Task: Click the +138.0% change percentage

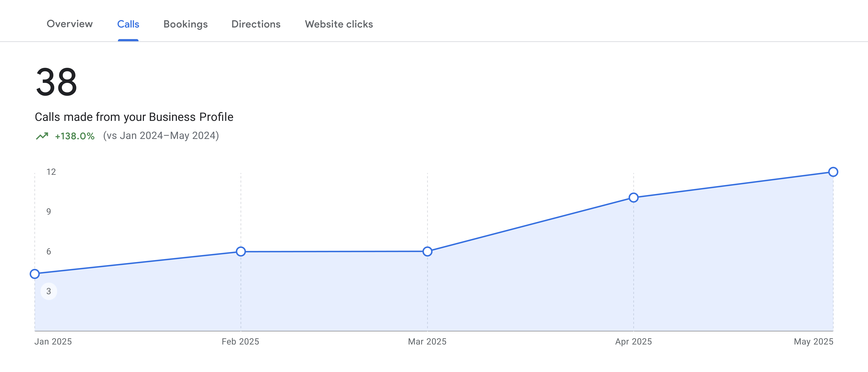Action: [75, 136]
